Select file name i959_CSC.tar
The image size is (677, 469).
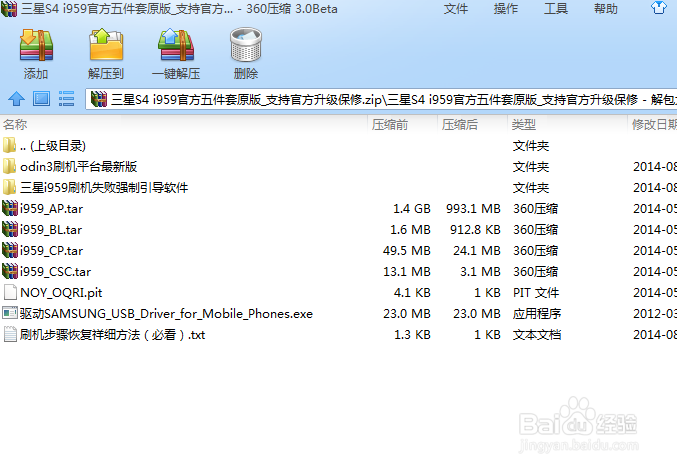point(55,272)
